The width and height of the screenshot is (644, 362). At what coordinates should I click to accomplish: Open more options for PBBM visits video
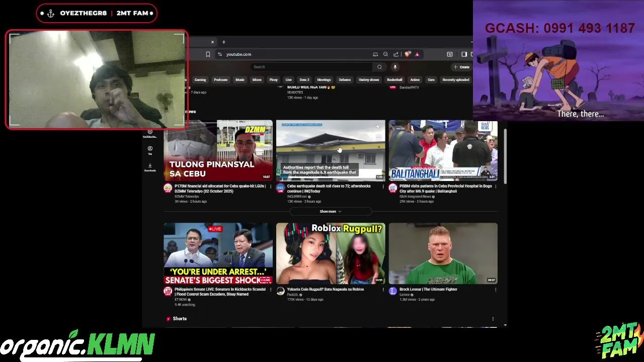(x=496, y=187)
